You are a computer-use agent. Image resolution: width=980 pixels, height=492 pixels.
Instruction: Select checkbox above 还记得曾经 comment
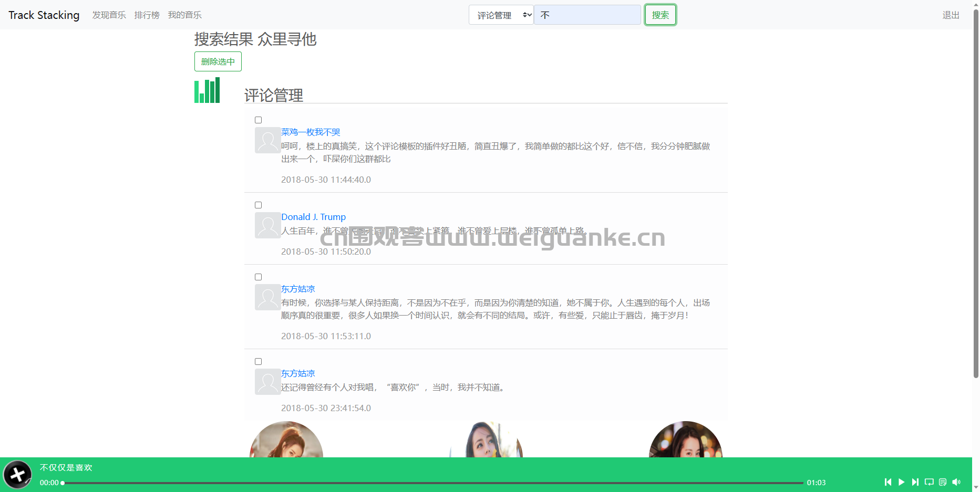point(258,362)
